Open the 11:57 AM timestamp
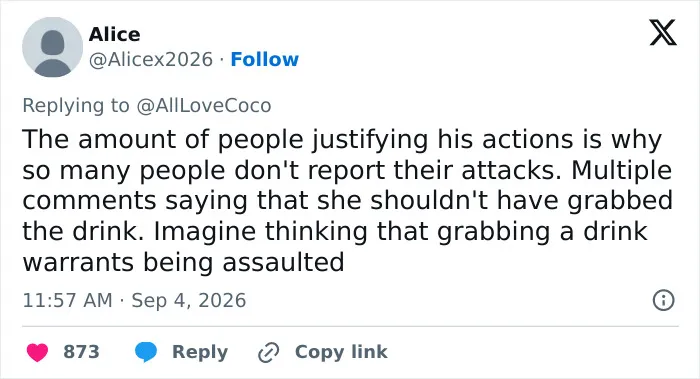This screenshot has height=379, width=700. point(67,300)
